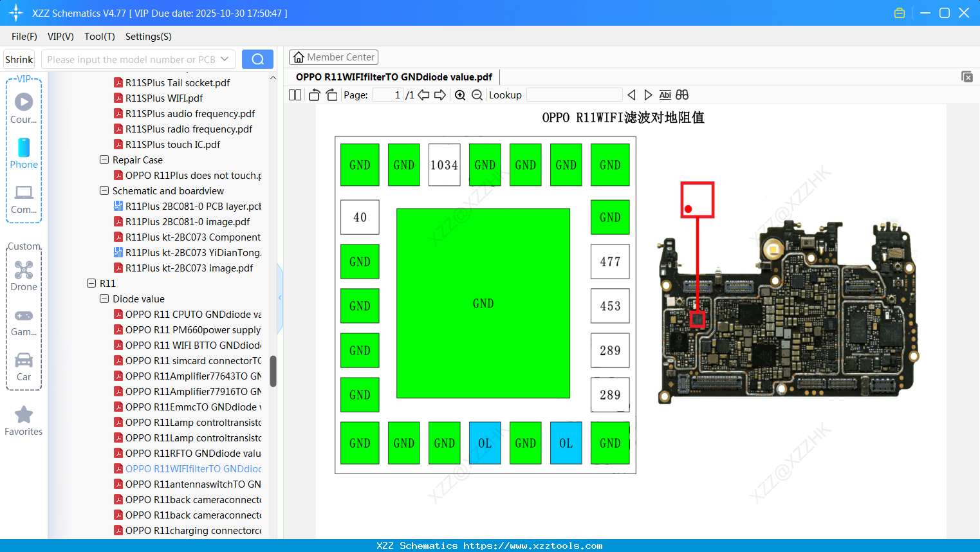The width and height of the screenshot is (980, 552).
Task: Find previous lookup match
Action: point(631,95)
